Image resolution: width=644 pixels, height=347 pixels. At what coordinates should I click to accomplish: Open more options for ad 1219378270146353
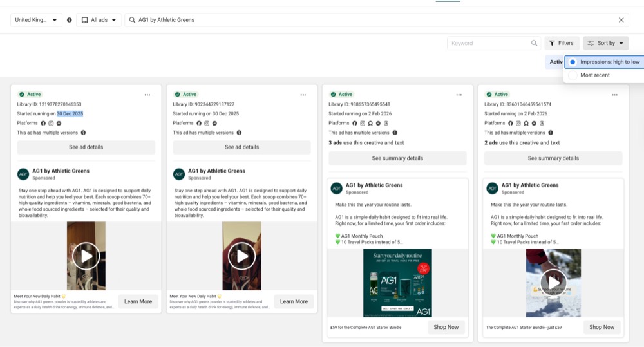[x=147, y=95]
